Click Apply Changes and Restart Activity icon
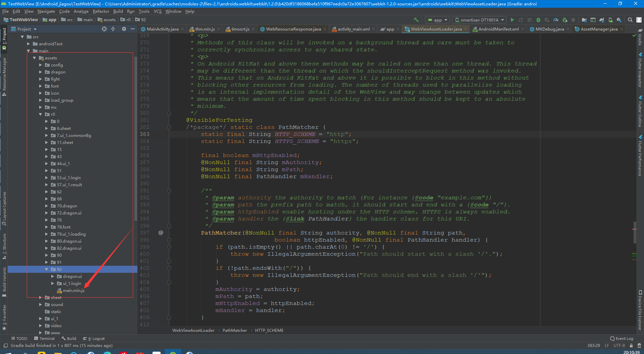Screen dimensions: 644x354 coord(521,20)
